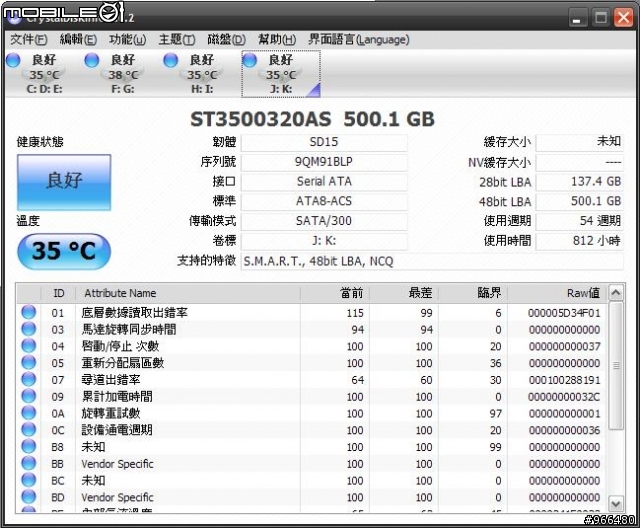The width and height of the screenshot is (640, 528).
Task: Minimize the CrystalDiskInfo window
Action: [x=577, y=18]
